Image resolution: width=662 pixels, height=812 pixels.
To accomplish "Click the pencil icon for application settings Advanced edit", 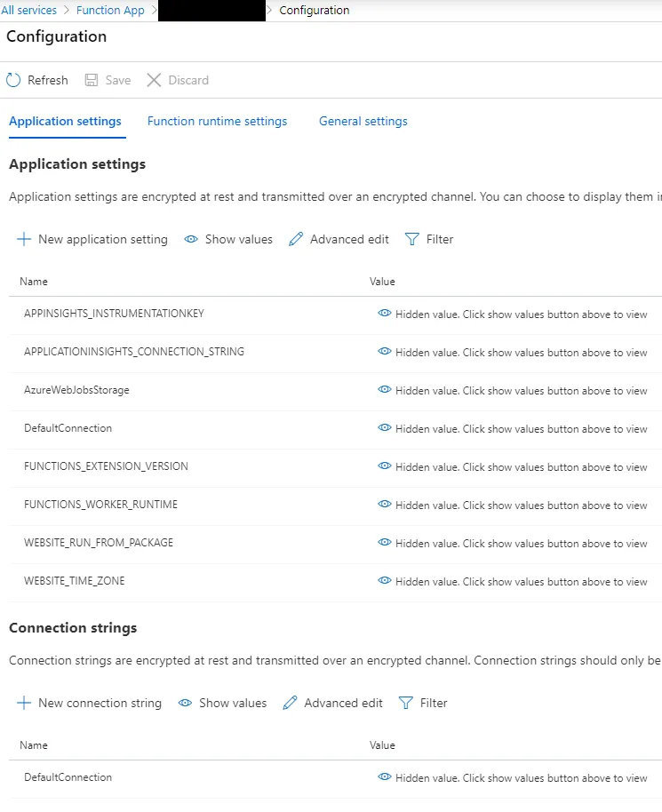I will point(296,239).
